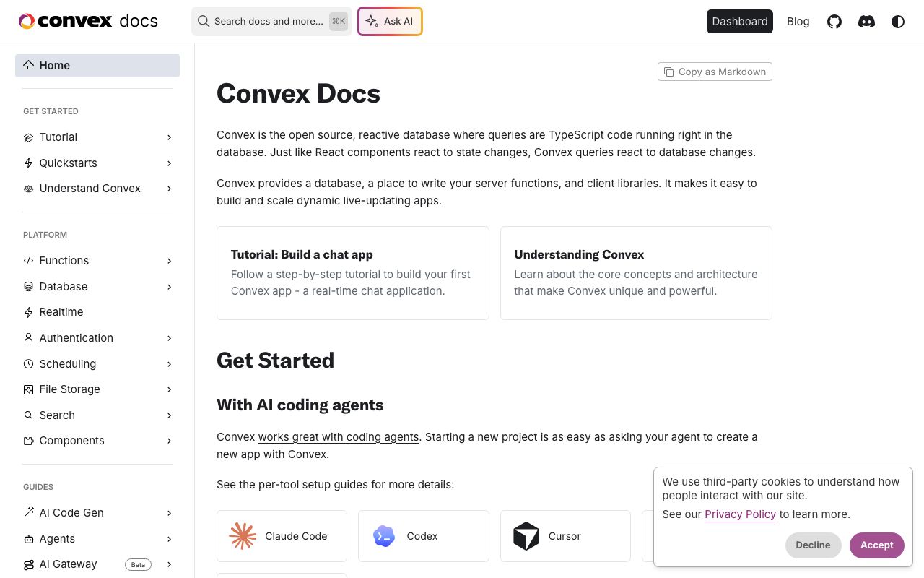Click the Ask AI sparkle icon
924x578 pixels.
coord(372,22)
